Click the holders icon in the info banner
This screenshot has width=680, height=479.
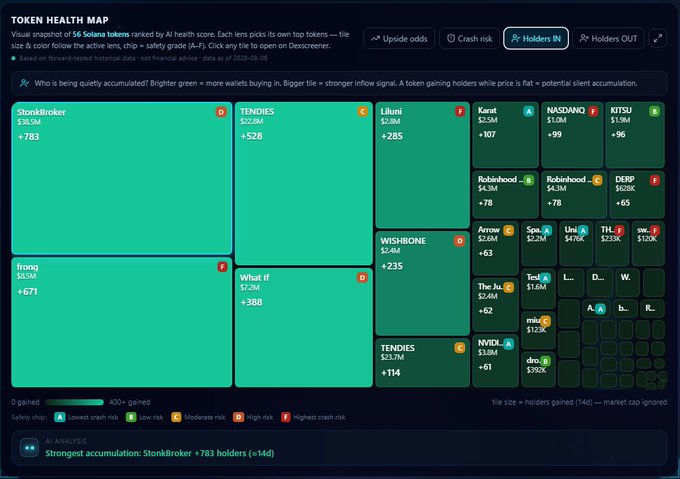24,83
